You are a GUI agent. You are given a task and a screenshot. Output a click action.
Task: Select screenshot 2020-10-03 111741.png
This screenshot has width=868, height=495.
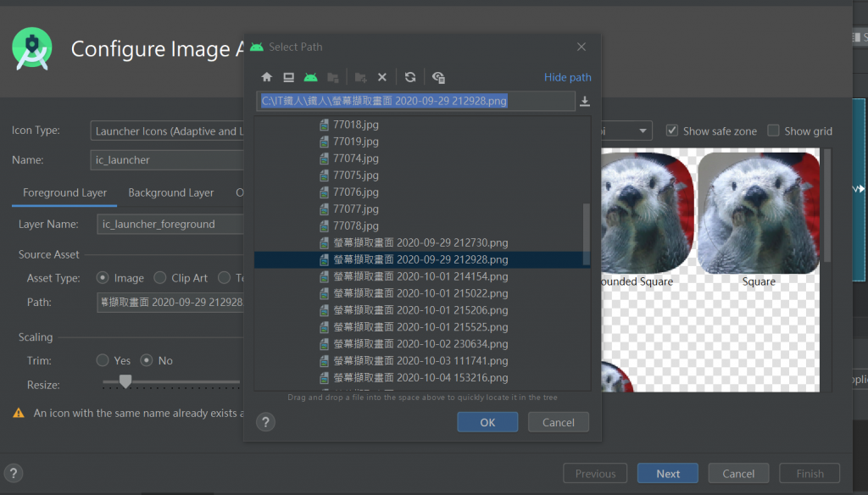coord(420,361)
